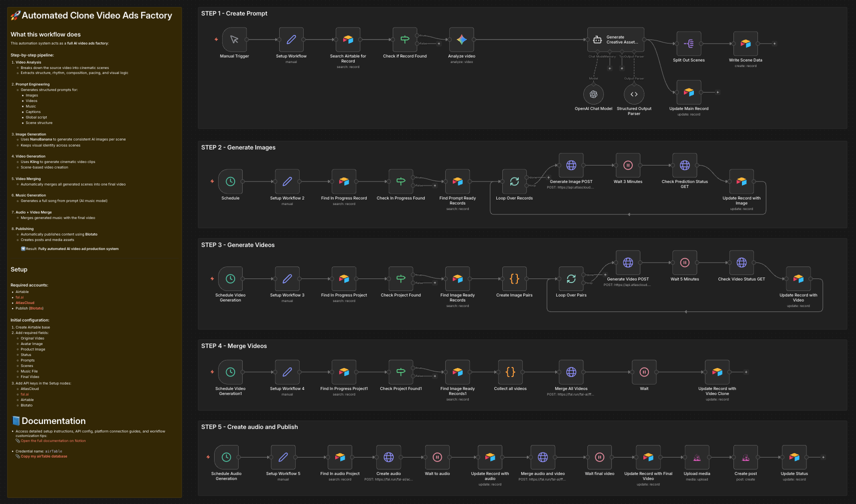
Task: Click Copy my airTable database link
Action: tap(44, 456)
